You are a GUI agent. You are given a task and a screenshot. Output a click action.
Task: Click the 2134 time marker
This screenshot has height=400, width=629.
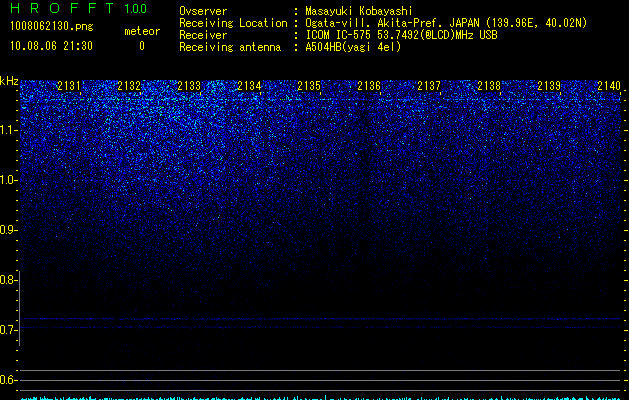pos(249,86)
